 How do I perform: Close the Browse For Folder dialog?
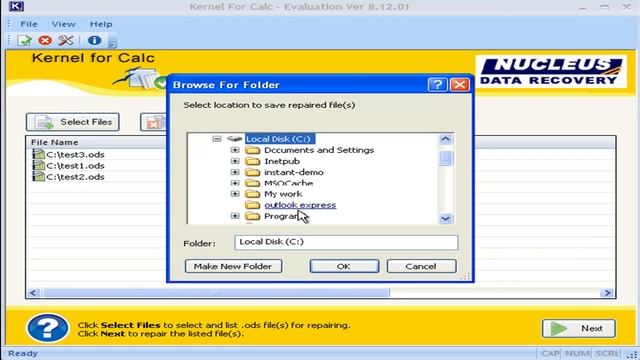coord(459,84)
